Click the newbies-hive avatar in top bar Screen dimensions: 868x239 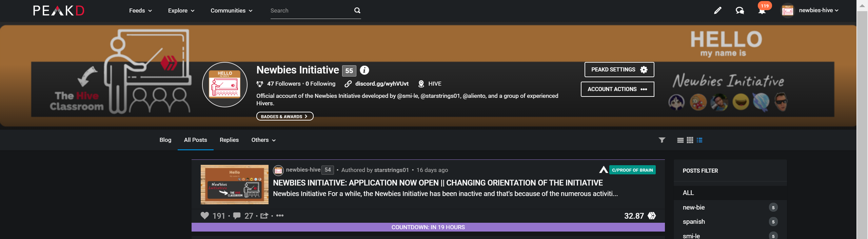tap(787, 10)
